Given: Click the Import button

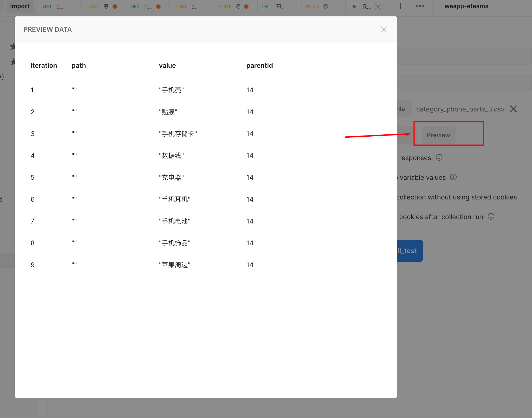Looking at the screenshot, I should [x=20, y=6].
